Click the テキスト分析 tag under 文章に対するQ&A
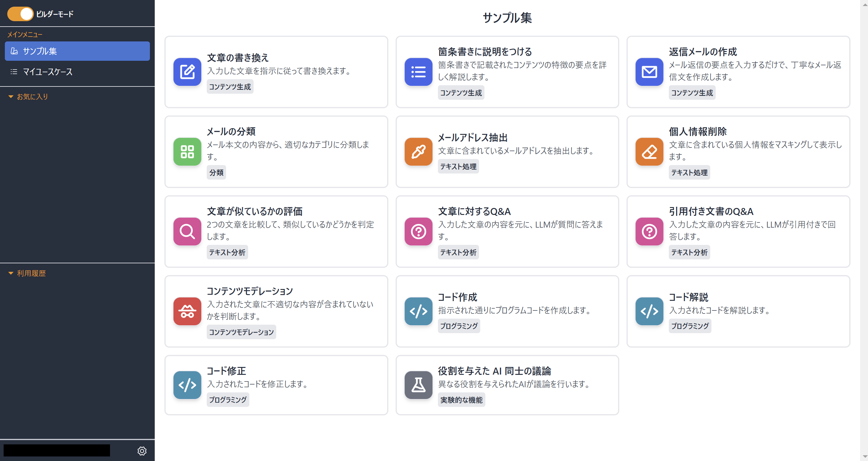Viewport: 868px width, 461px height. pos(458,252)
